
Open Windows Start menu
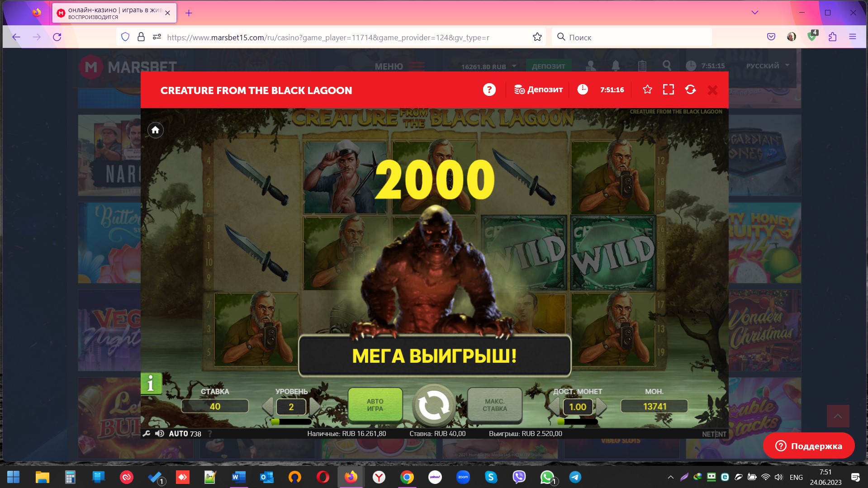point(13,477)
